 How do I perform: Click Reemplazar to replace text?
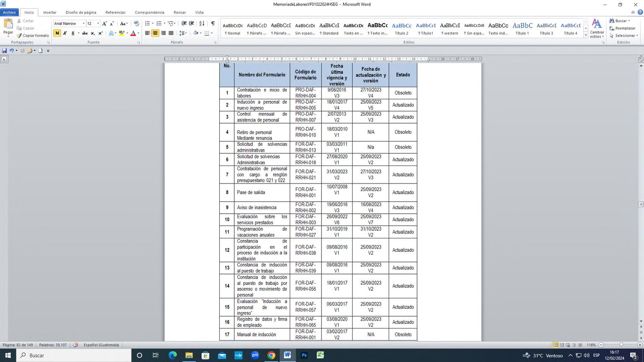pyautogui.click(x=623, y=28)
